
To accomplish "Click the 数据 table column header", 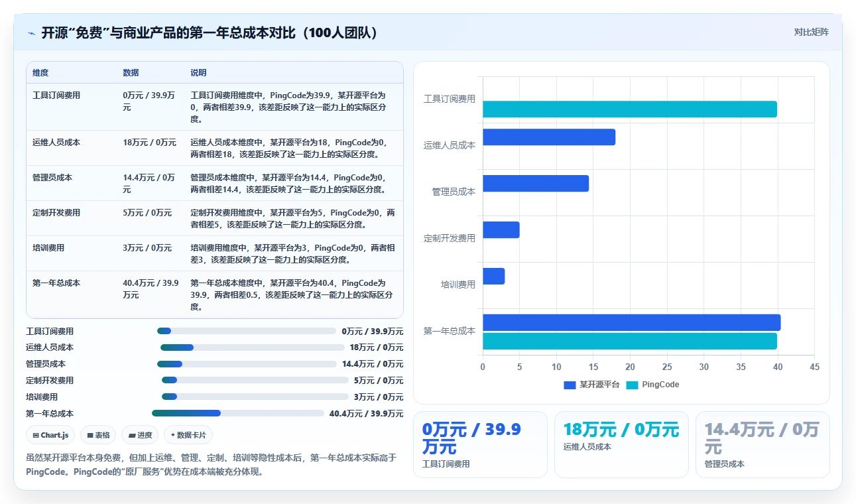I will [131, 73].
